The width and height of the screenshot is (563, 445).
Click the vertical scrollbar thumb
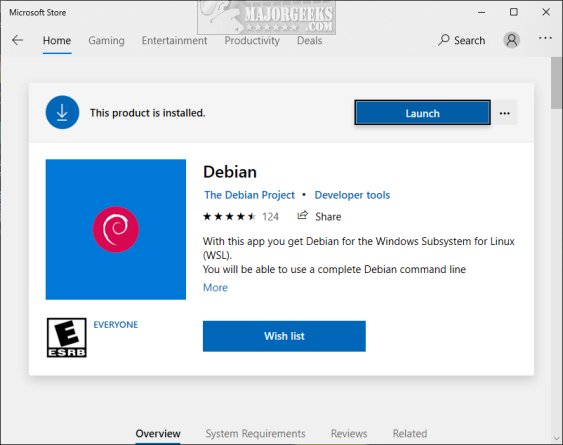click(557, 82)
